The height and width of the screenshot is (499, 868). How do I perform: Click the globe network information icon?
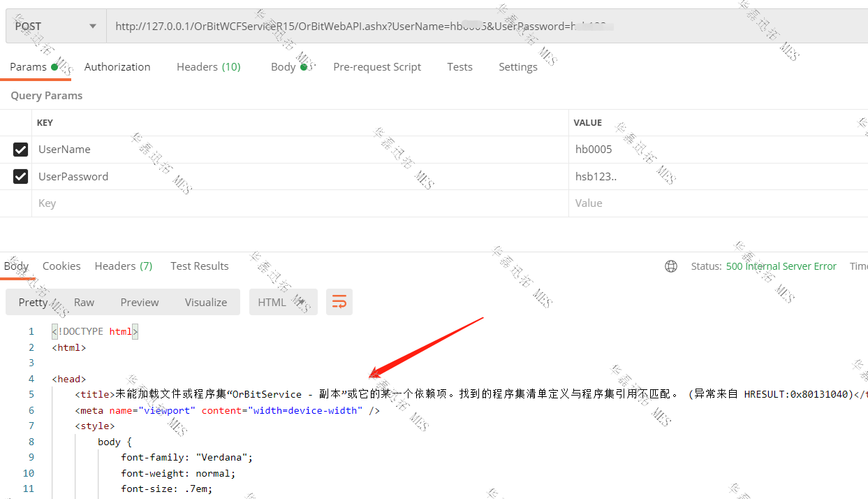pyautogui.click(x=671, y=266)
